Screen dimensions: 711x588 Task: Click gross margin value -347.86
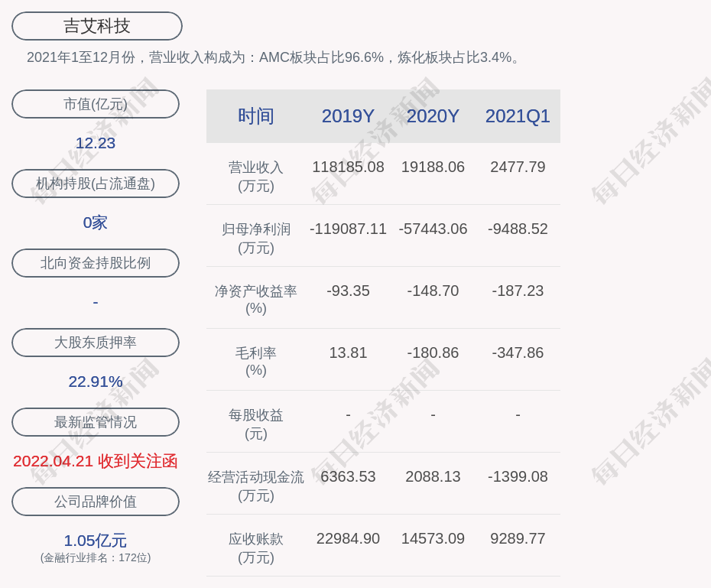pos(518,352)
